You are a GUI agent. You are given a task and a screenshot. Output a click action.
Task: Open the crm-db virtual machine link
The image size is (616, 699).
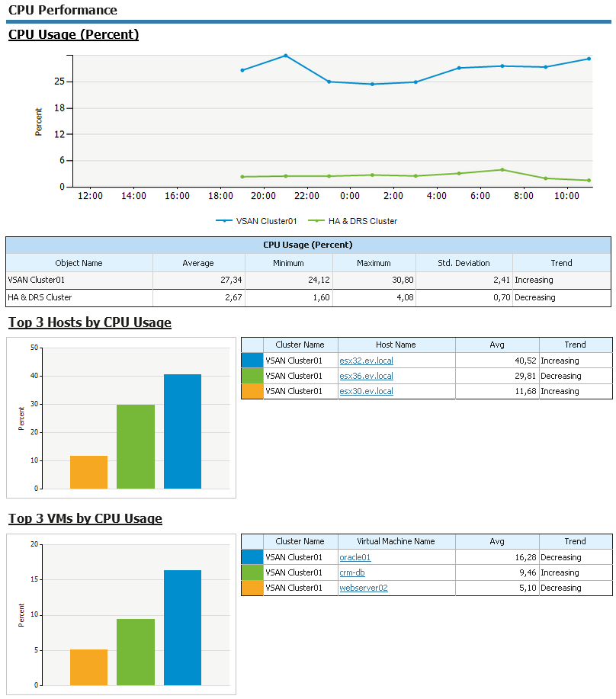tap(351, 572)
